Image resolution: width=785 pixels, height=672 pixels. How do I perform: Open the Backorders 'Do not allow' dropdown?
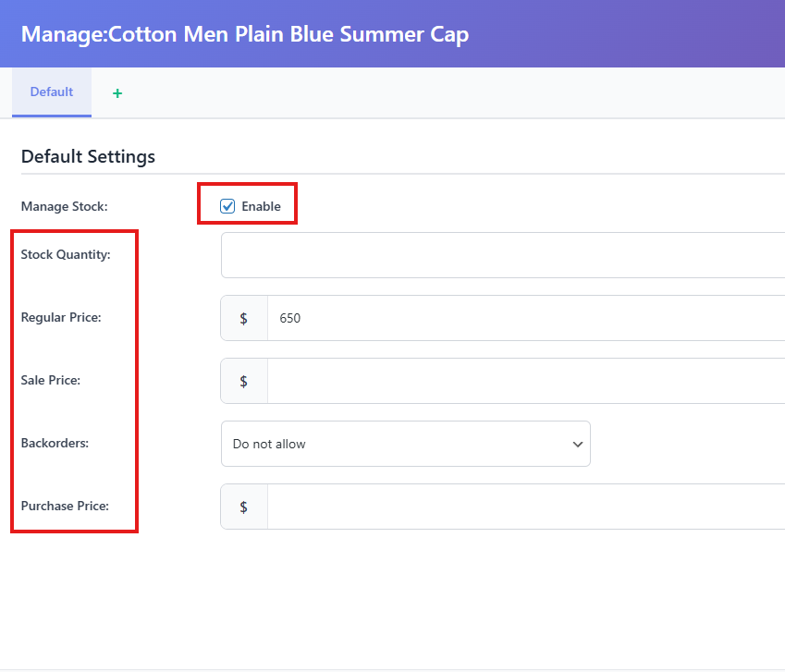click(405, 444)
